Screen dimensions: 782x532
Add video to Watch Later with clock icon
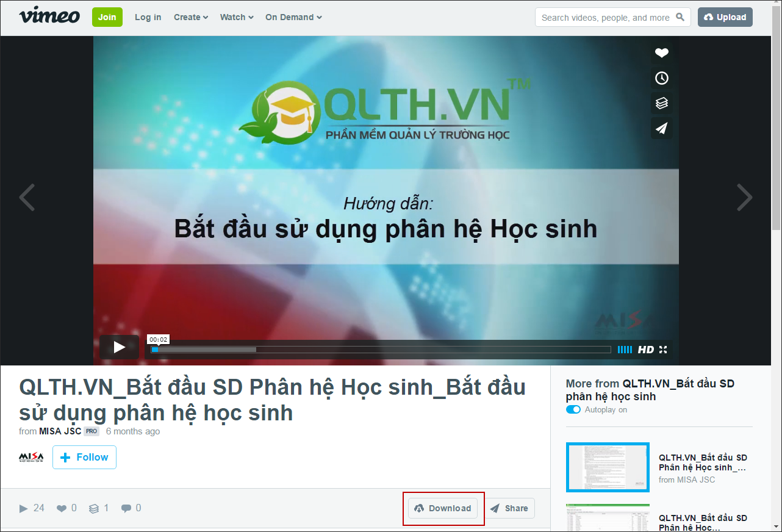tap(662, 78)
